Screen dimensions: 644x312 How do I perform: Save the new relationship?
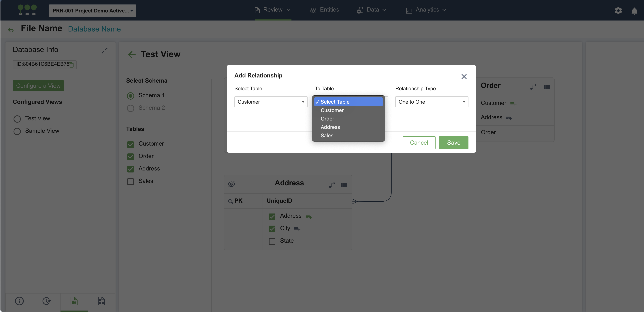453,142
